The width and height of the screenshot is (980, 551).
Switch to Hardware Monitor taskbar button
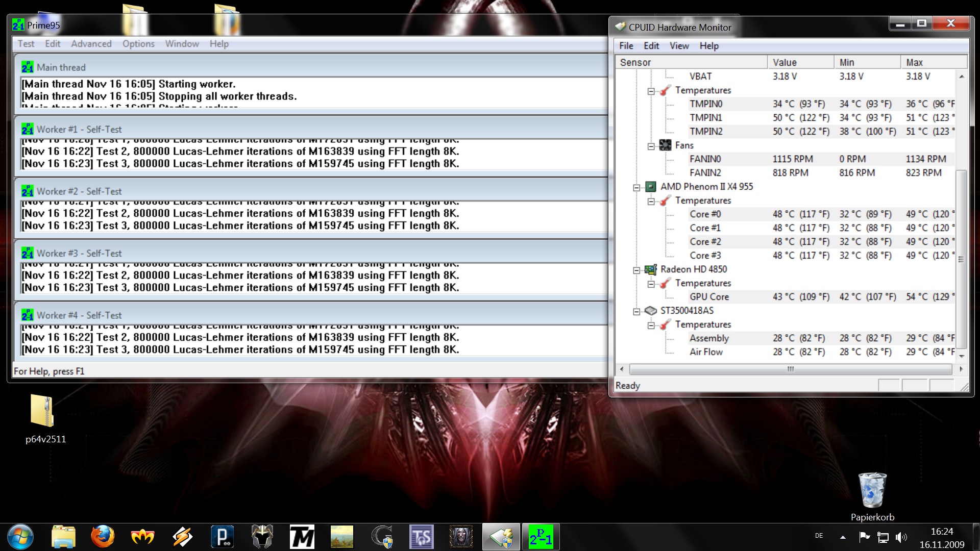tap(501, 537)
